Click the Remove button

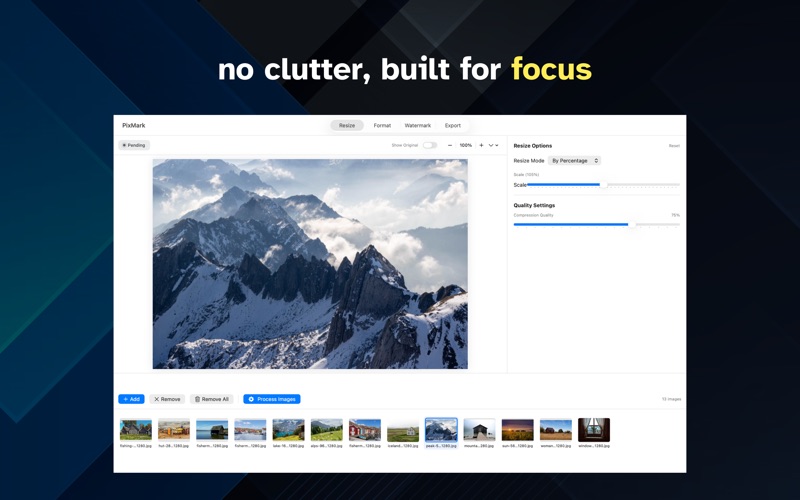(167, 399)
